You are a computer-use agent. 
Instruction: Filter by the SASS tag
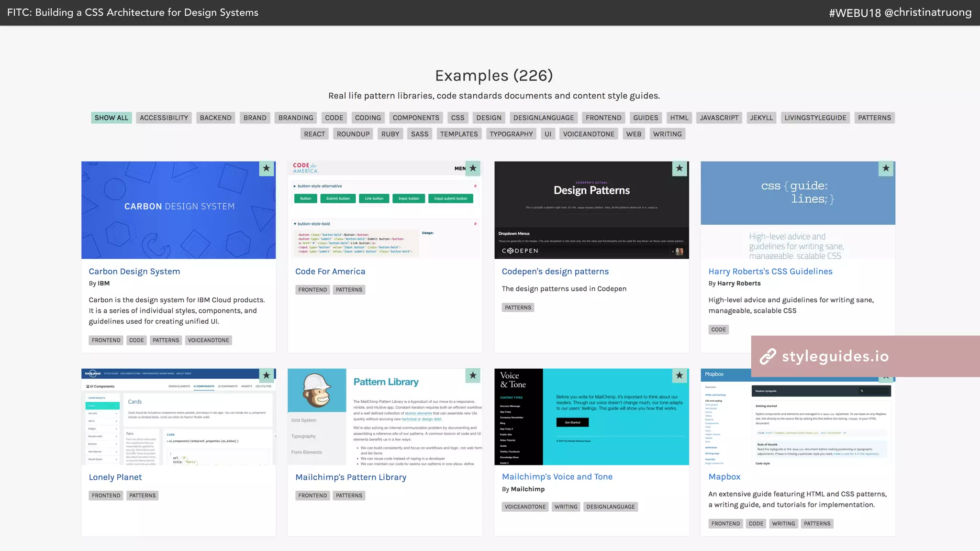point(420,134)
